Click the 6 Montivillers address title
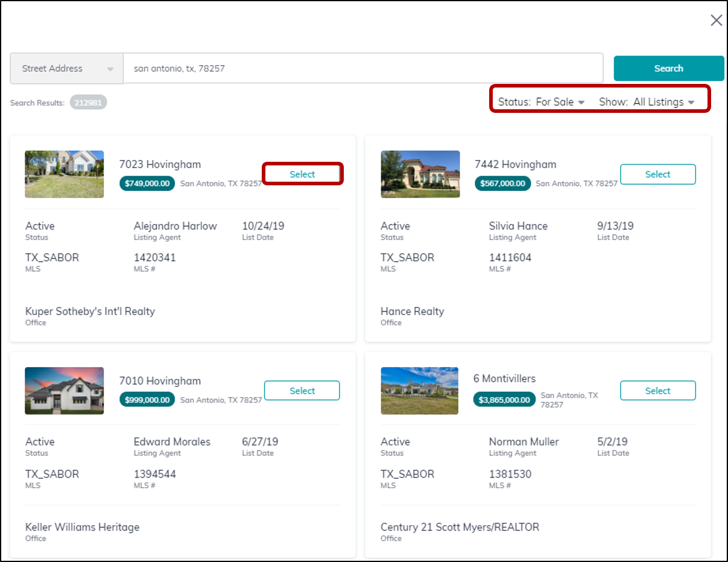This screenshot has width=728, height=562. [x=505, y=378]
